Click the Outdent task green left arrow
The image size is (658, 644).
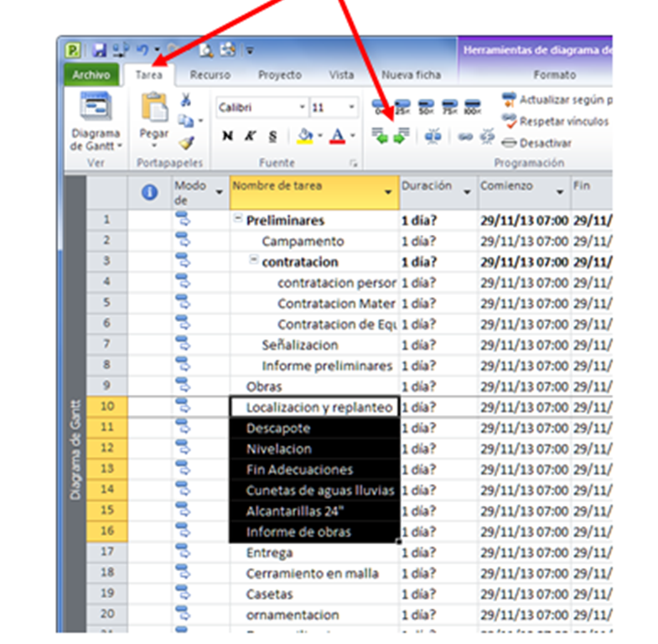coord(381,136)
